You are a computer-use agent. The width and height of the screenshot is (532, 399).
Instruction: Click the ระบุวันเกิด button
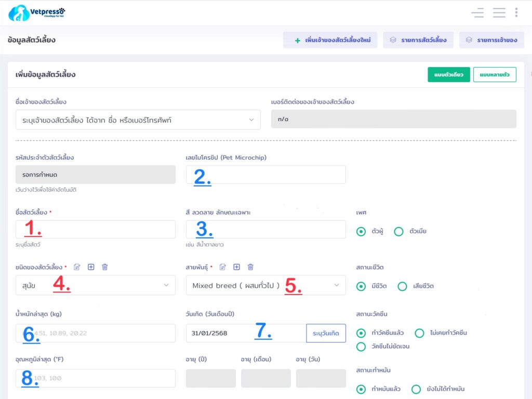point(326,333)
